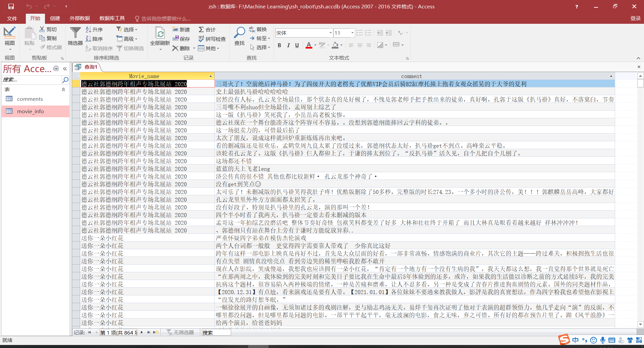Click the Go To (转至) arrow
The image size is (644, 348).
click(252, 39)
